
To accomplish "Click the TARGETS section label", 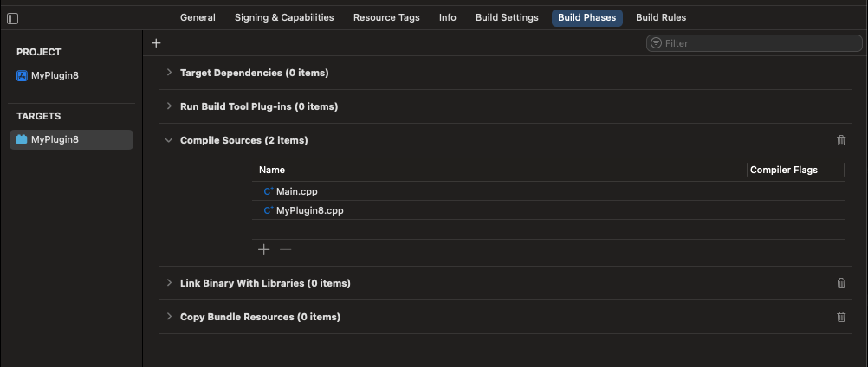I will 39,116.
